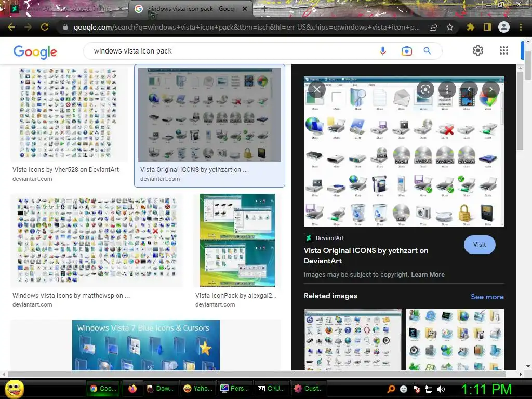Open the Vista Original ICONS title link
The height and width of the screenshot is (399, 532).
pos(366,256)
